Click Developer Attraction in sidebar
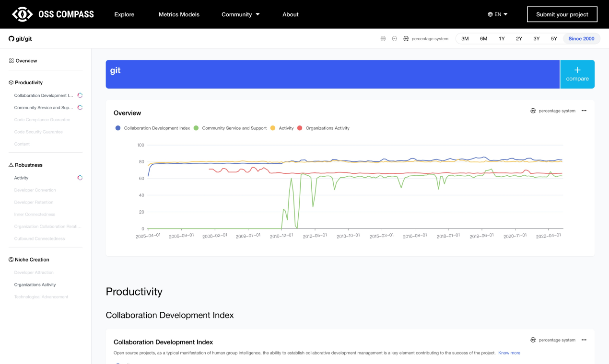The image size is (609, 364). (34, 273)
